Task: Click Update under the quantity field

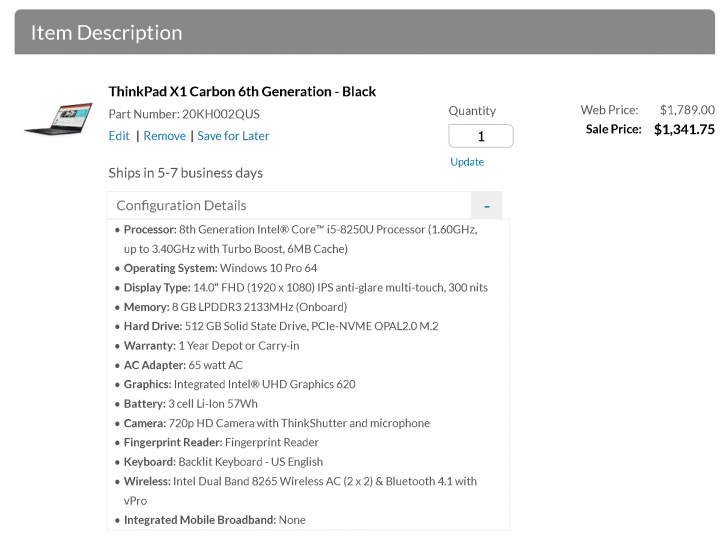Action: (x=467, y=162)
